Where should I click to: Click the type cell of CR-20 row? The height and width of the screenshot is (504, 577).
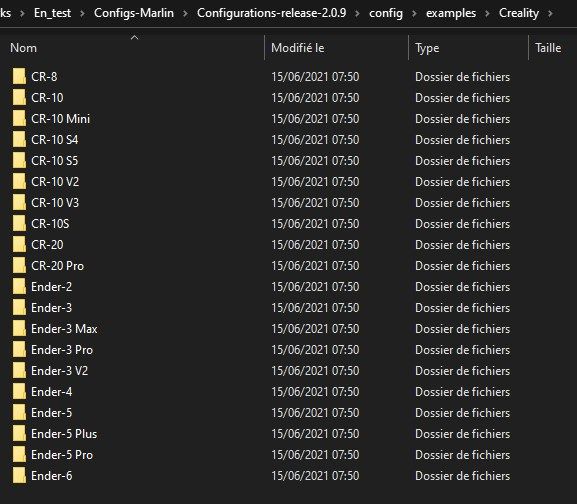(x=463, y=245)
